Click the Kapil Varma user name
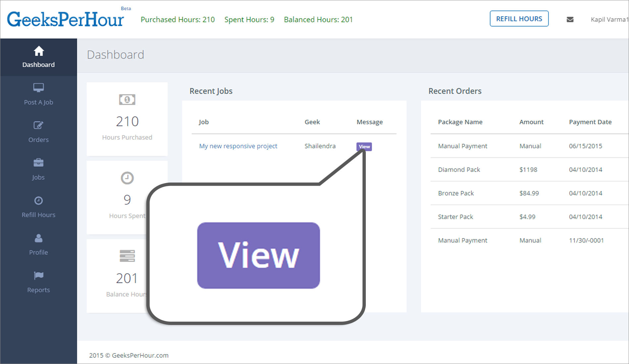Viewport: 629px width, 364px height. [609, 20]
